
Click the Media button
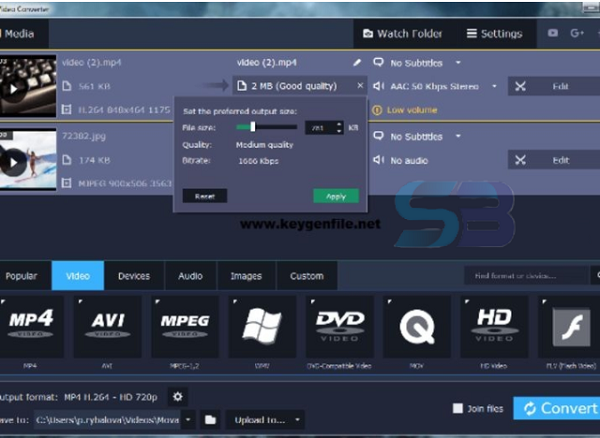23,34
